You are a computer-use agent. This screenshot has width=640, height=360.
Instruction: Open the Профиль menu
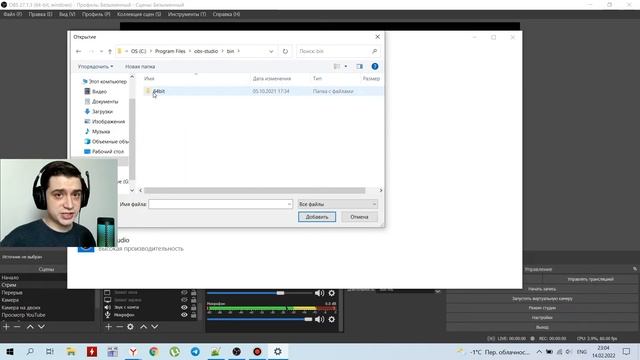click(96, 14)
